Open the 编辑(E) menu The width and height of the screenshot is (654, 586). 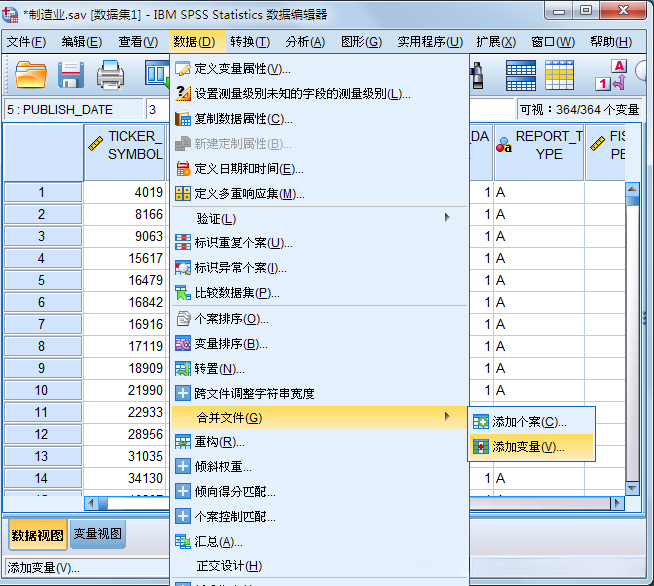pyautogui.click(x=82, y=42)
